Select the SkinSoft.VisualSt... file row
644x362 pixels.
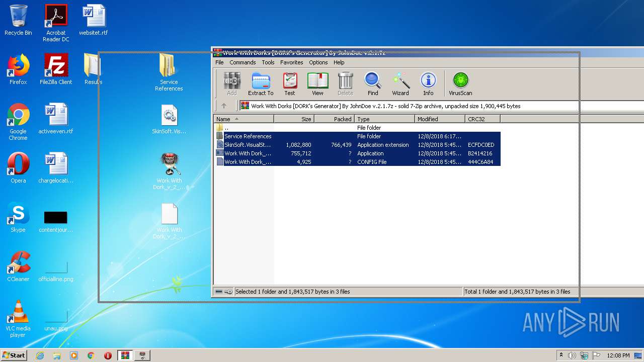click(x=357, y=145)
